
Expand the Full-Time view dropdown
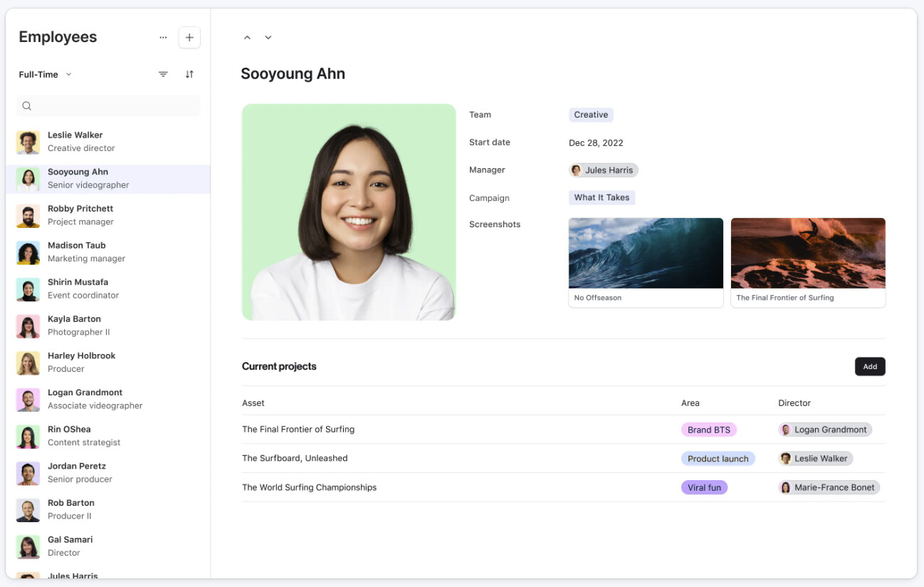[x=46, y=74]
